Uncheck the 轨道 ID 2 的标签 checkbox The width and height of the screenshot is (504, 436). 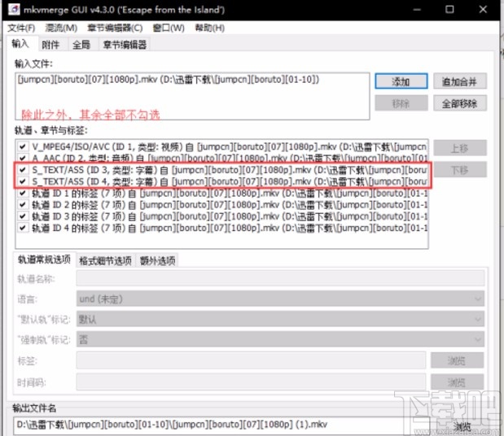coord(23,204)
